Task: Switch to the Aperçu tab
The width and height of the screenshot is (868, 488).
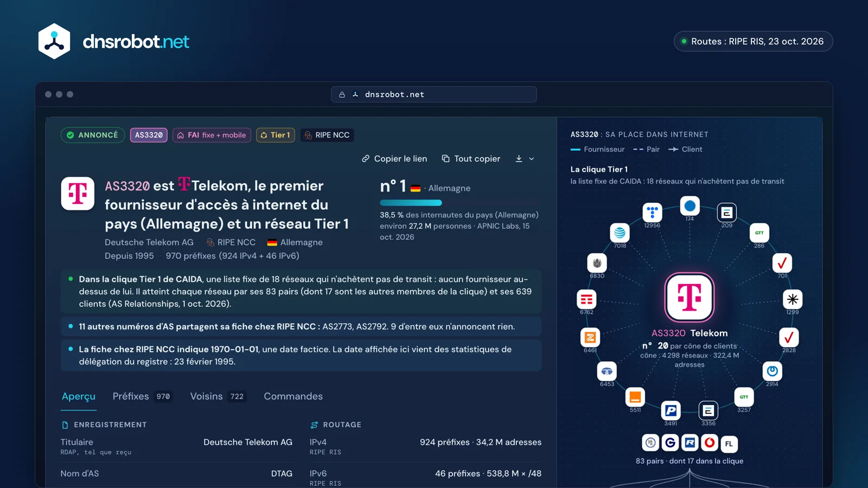Action: [x=79, y=396]
